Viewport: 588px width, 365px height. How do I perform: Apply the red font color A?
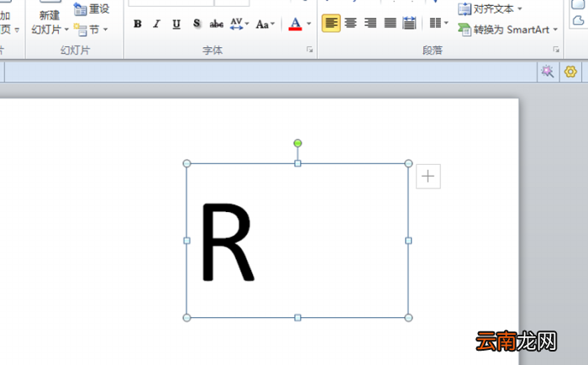pos(295,24)
